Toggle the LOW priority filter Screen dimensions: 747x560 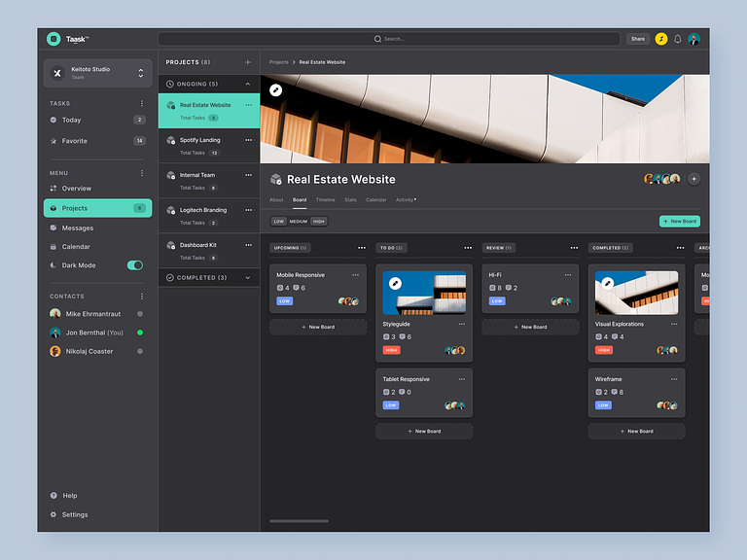pyautogui.click(x=278, y=222)
